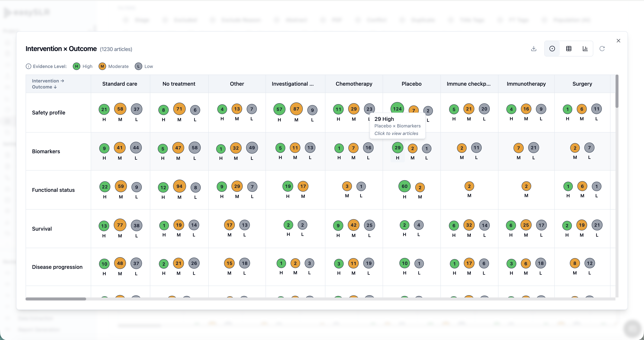Open 29 High Placebo Biomarkers articles
The image size is (644, 340).
point(398,148)
